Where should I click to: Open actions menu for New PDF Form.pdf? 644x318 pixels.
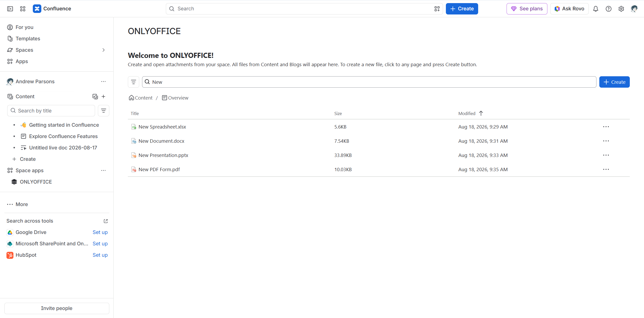[x=606, y=169]
